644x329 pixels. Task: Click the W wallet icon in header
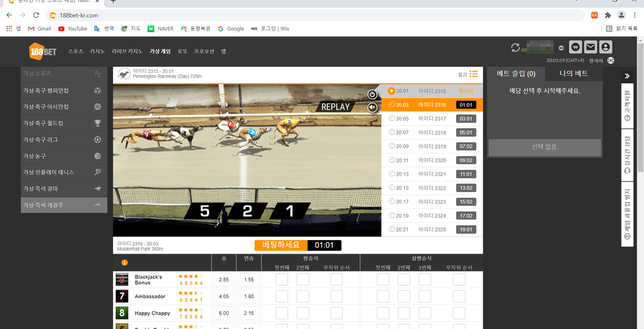point(576,47)
